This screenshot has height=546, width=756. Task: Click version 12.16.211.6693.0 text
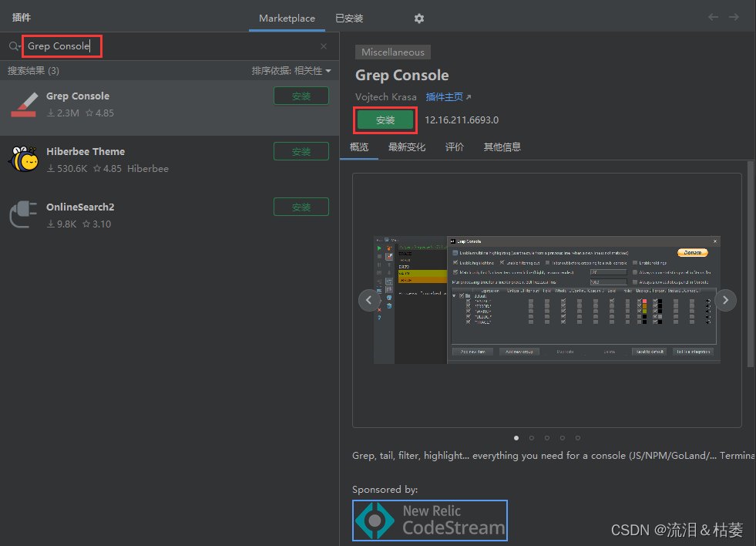tap(462, 120)
